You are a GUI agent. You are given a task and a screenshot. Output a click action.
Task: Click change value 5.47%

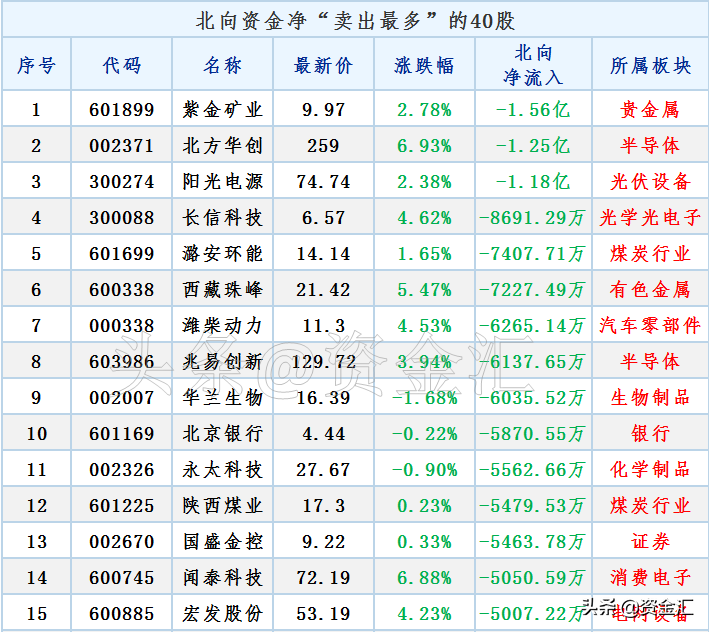click(424, 290)
